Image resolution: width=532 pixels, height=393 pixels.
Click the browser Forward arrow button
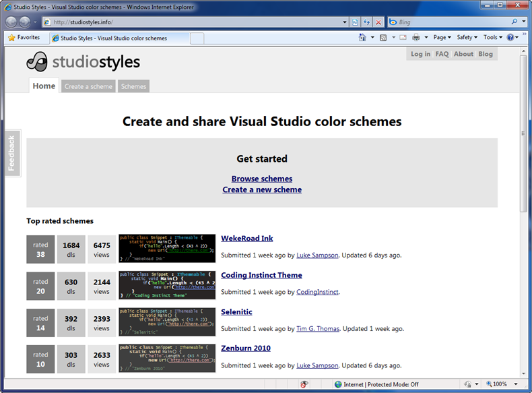point(25,22)
